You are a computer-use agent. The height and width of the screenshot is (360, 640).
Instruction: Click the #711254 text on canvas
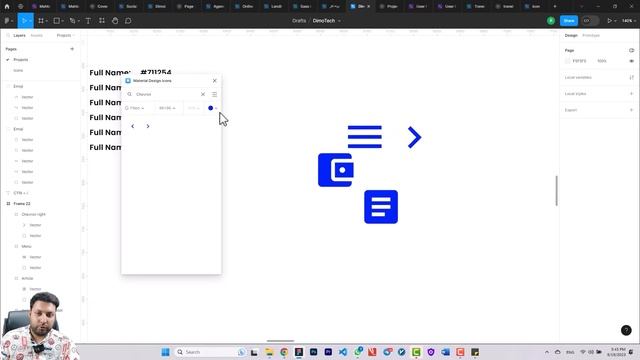pos(156,72)
